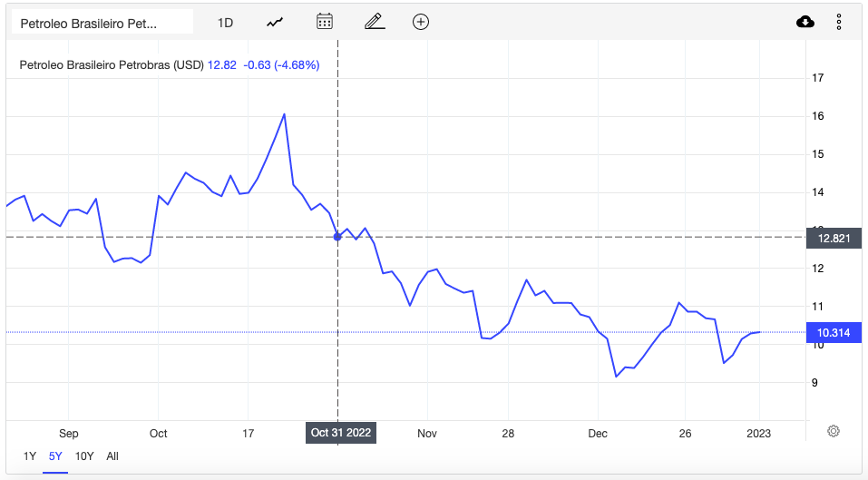Screen dimensions: 868x480
Task: Click the Petroleo Brasileiro symbol search field
Action: coord(102,24)
